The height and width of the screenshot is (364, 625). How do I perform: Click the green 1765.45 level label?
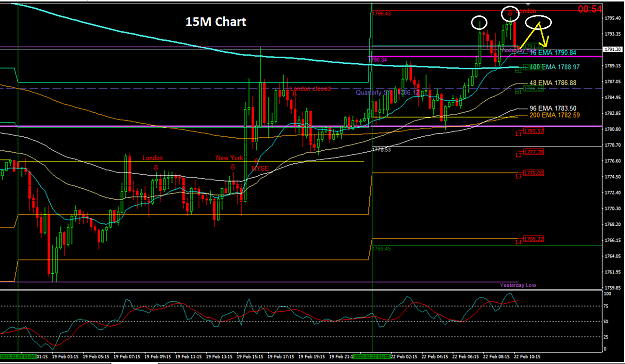point(382,249)
